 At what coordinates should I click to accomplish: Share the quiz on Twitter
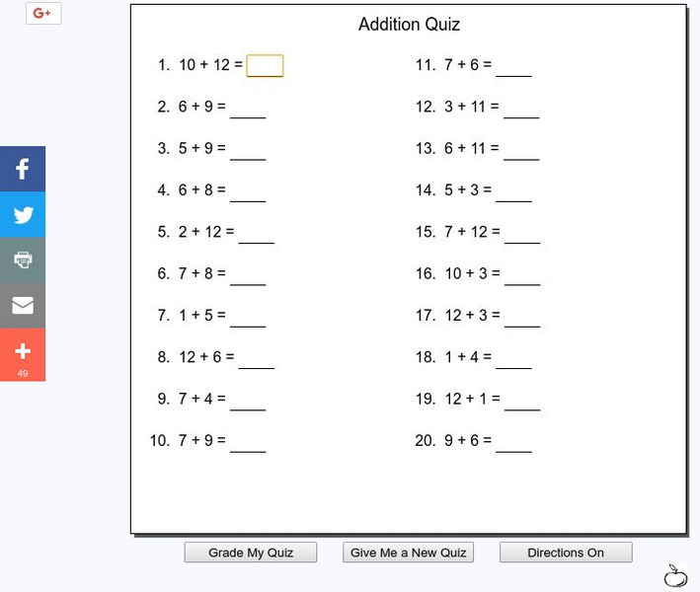click(x=23, y=214)
